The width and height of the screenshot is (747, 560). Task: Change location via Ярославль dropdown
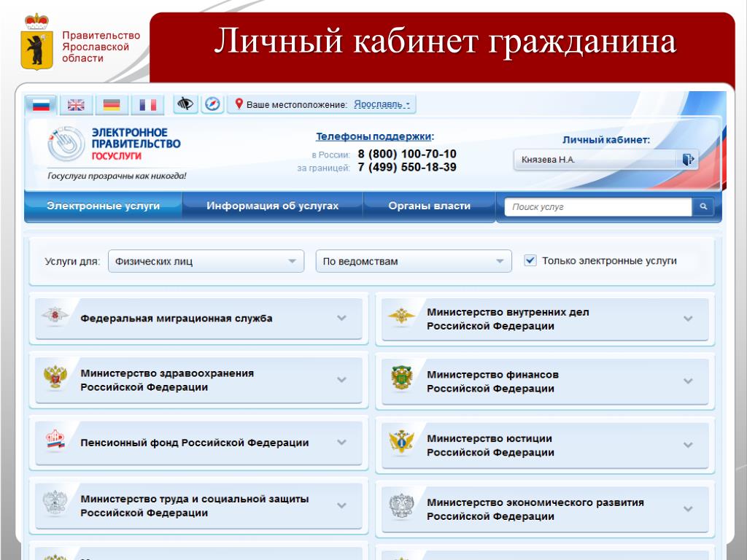(382, 104)
